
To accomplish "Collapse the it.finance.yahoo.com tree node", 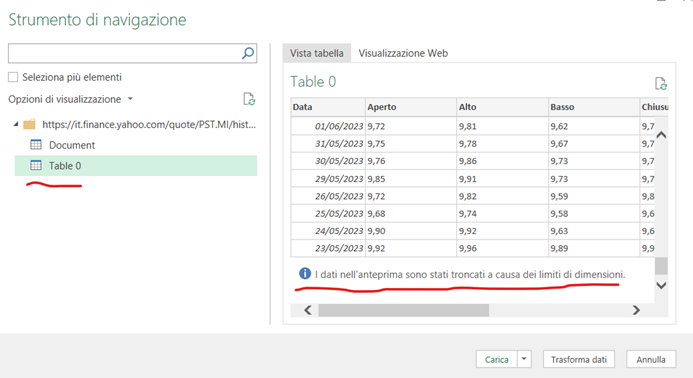I will coord(16,125).
